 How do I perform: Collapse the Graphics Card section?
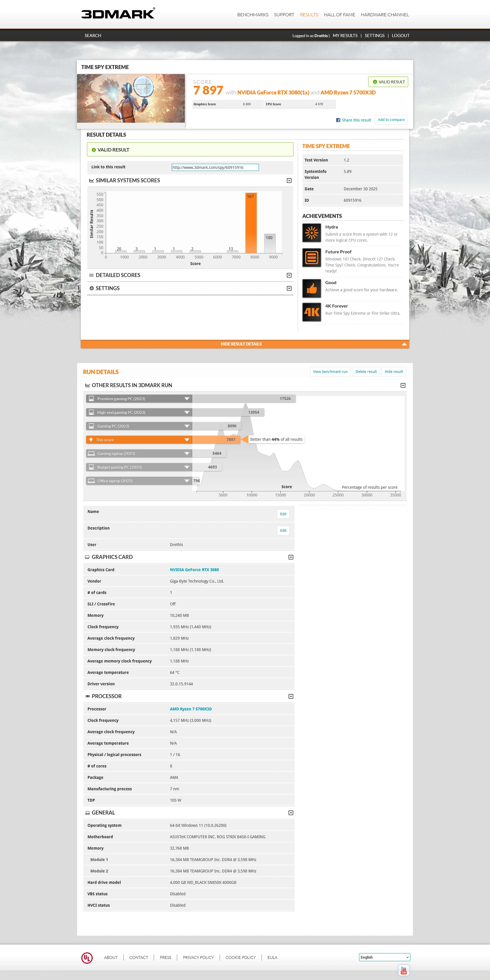point(291,557)
